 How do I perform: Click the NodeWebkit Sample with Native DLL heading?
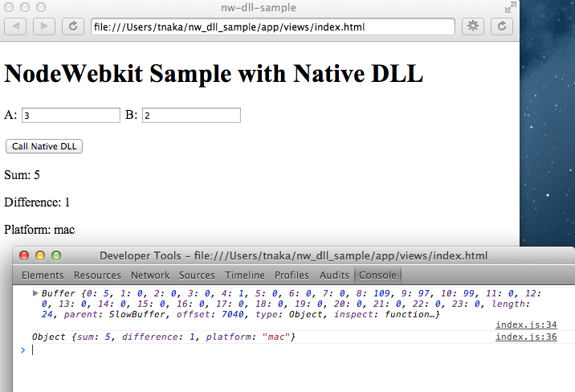click(214, 74)
